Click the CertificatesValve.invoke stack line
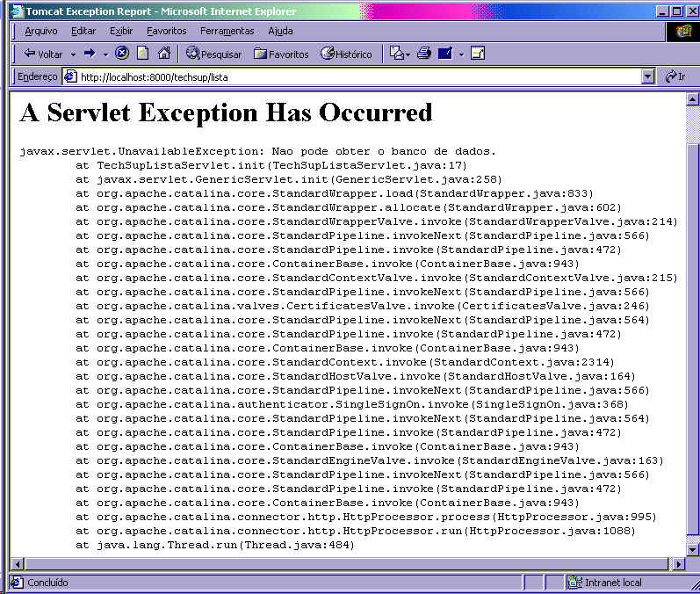The width and height of the screenshot is (700, 594). pos(362,307)
